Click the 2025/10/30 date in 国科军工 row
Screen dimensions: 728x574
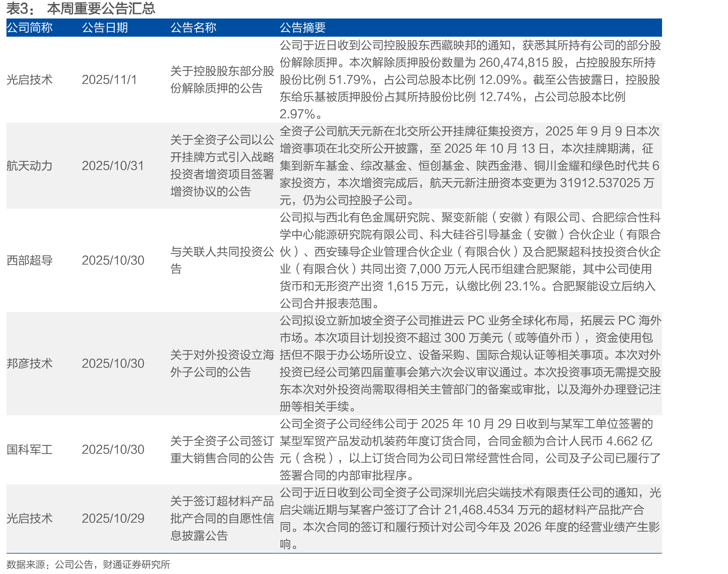click(x=113, y=450)
